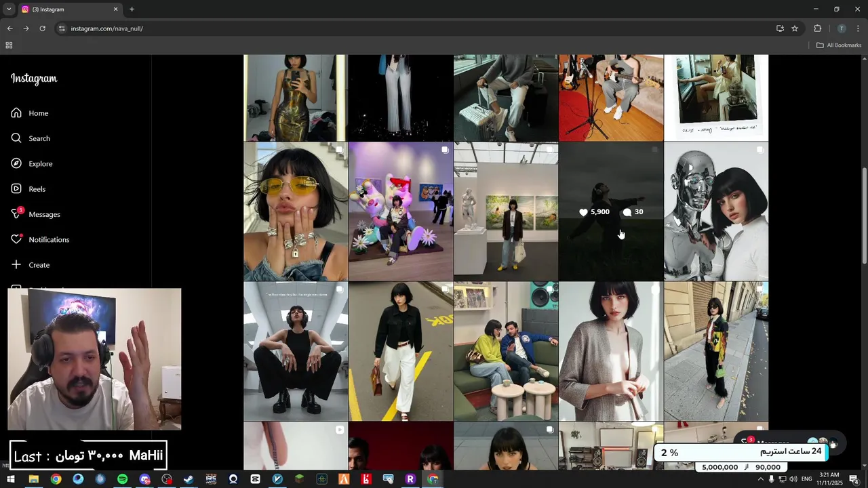The height and width of the screenshot is (488, 868).
Task: Open the apps grid in bookmarks bar
Action: coord(9,45)
